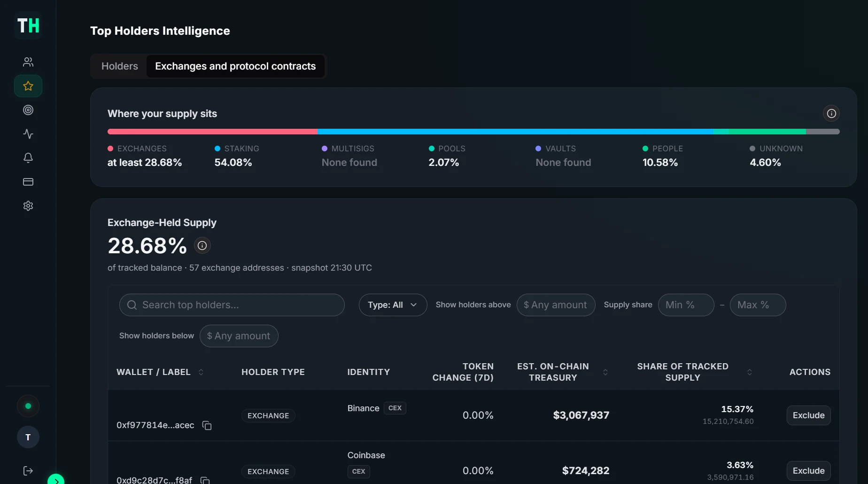Click the EXCHANGE badge in the Binance row

[268, 416]
